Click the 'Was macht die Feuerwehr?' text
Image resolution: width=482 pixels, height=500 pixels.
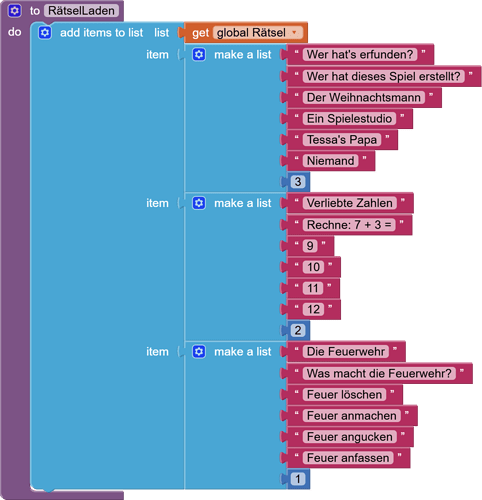pos(379,373)
